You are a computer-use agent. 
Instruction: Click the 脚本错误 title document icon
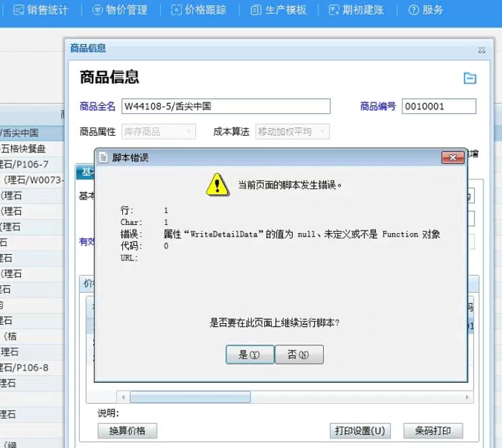(103, 157)
